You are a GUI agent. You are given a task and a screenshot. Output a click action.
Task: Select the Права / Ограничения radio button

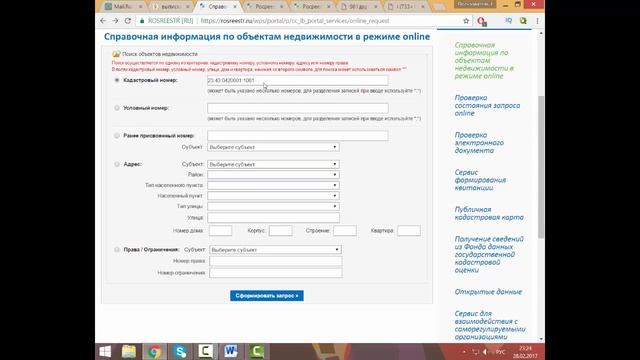point(117,249)
